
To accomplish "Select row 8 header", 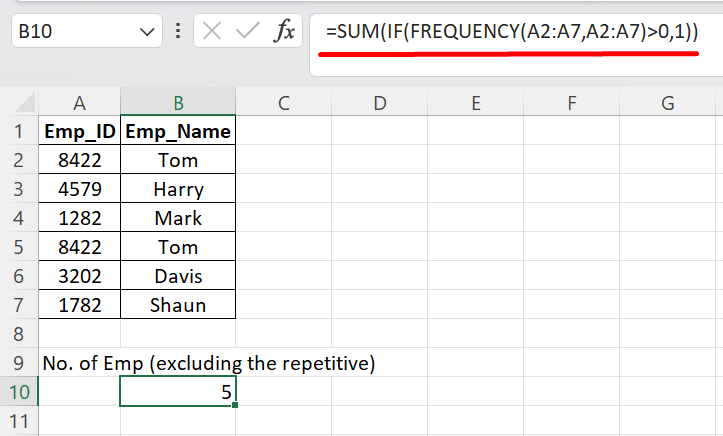I will point(18,334).
